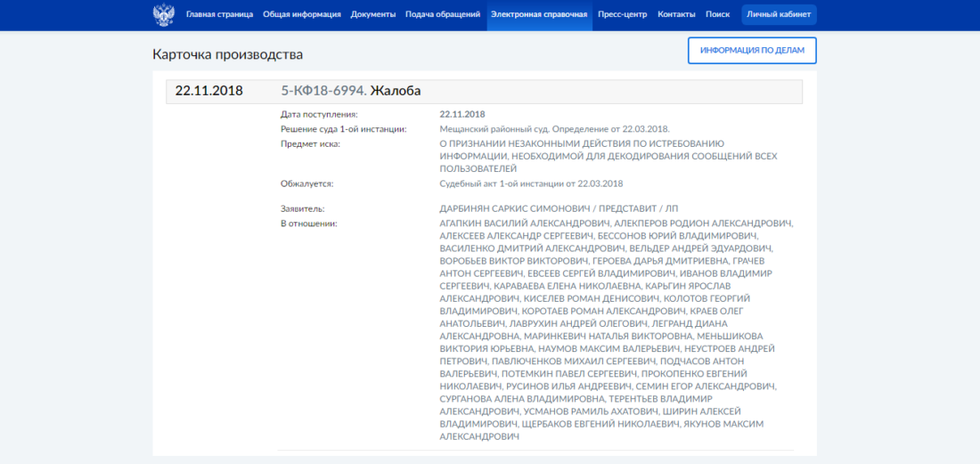Click case number 5-КФ18-6994 in the header
The width and height of the screenshot is (980, 464).
pos(323,91)
